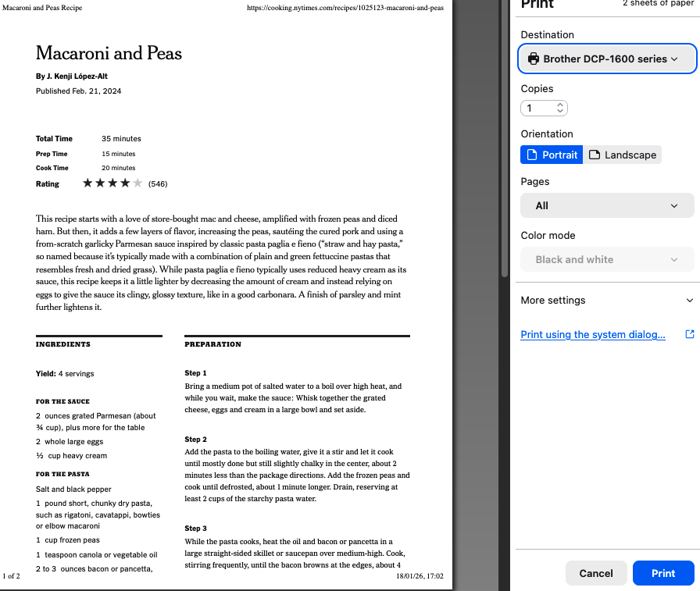Image resolution: width=700 pixels, height=591 pixels.
Task: Click the (546) rating count
Action: 158,183
